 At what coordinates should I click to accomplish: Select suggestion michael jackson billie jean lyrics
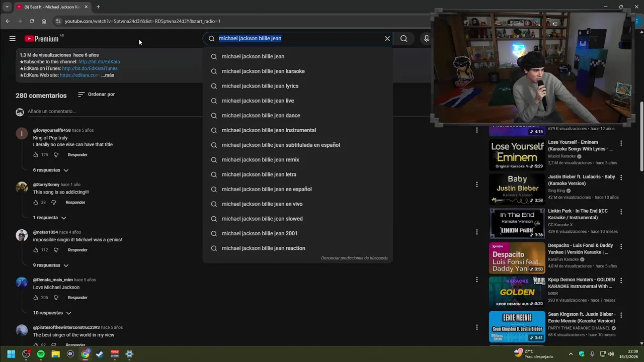click(298, 86)
